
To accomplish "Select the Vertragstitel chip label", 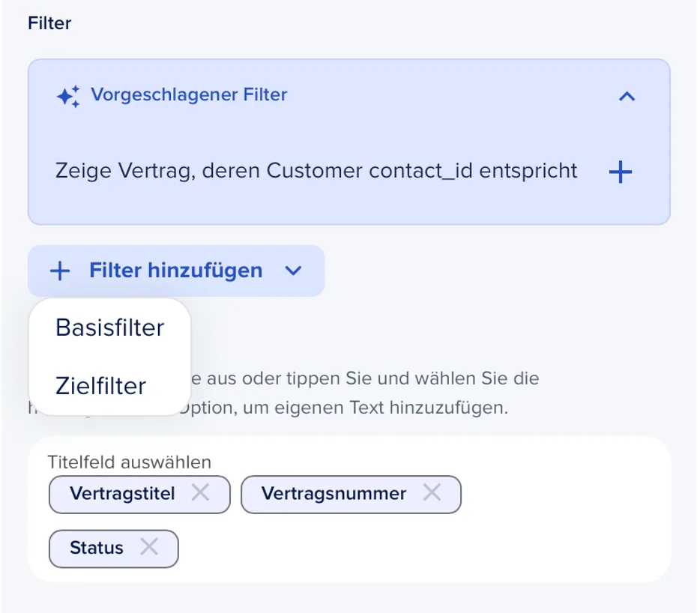I will [122, 494].
